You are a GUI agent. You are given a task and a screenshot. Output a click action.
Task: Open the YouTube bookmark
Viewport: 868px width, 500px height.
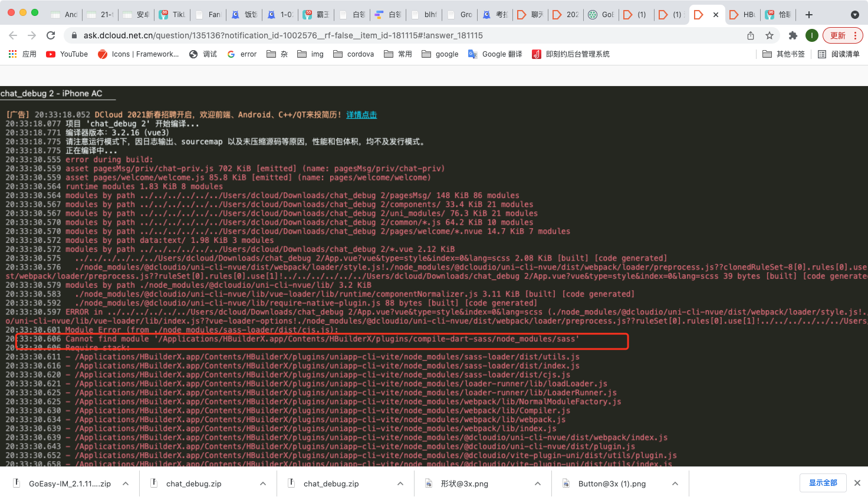(67, 54)
